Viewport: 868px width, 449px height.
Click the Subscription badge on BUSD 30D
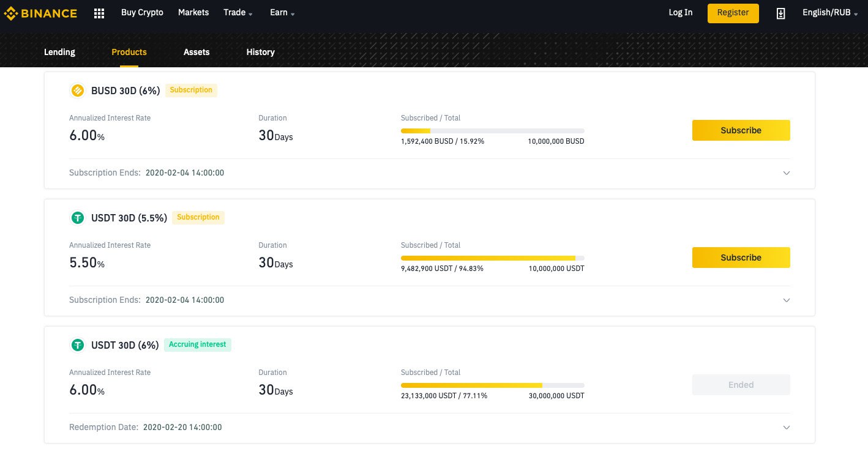click(x=191, y=91)
